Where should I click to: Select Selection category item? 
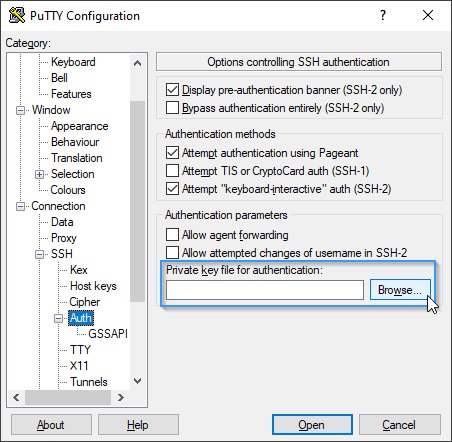click(72, 174)
